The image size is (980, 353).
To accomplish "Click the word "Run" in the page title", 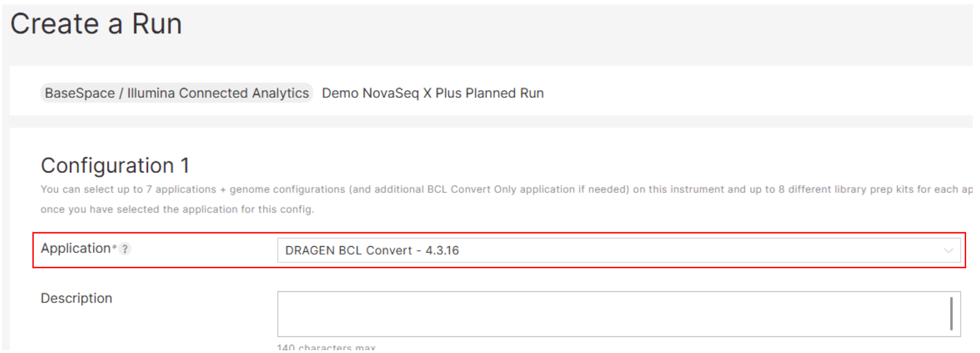I will (x=157, y=24).
